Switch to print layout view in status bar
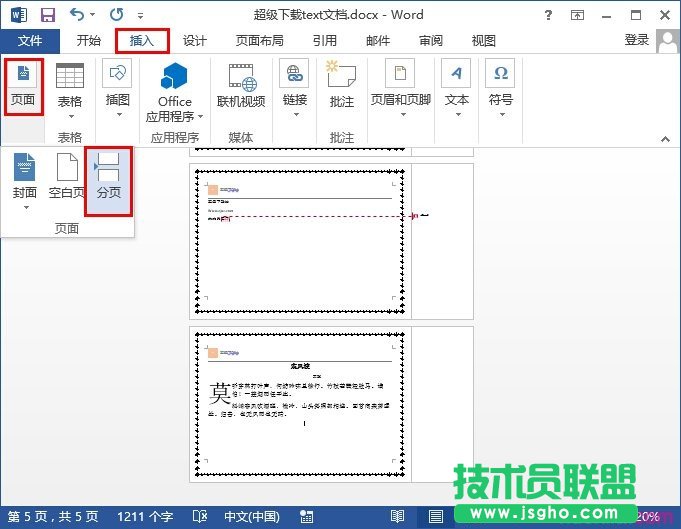Viewport: 681px width, 529px height. [x=435, y=516]
